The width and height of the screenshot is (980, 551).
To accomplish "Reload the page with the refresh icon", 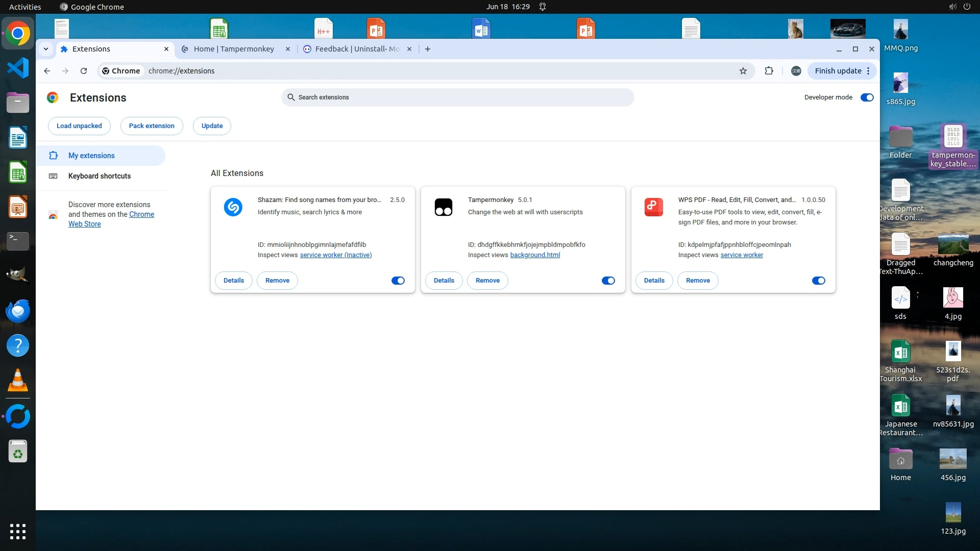I will click(84, 71).
